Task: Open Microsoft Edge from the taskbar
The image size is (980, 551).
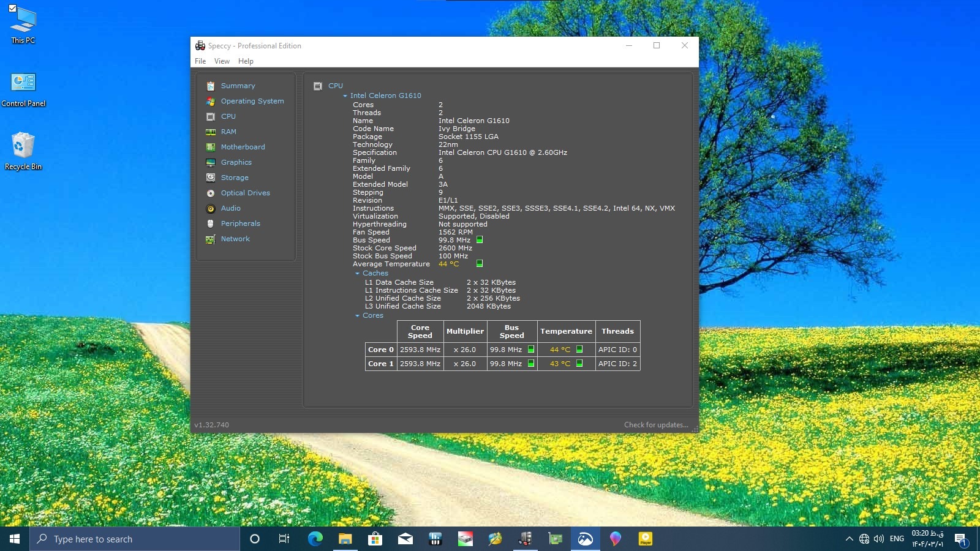Action: 315,539
